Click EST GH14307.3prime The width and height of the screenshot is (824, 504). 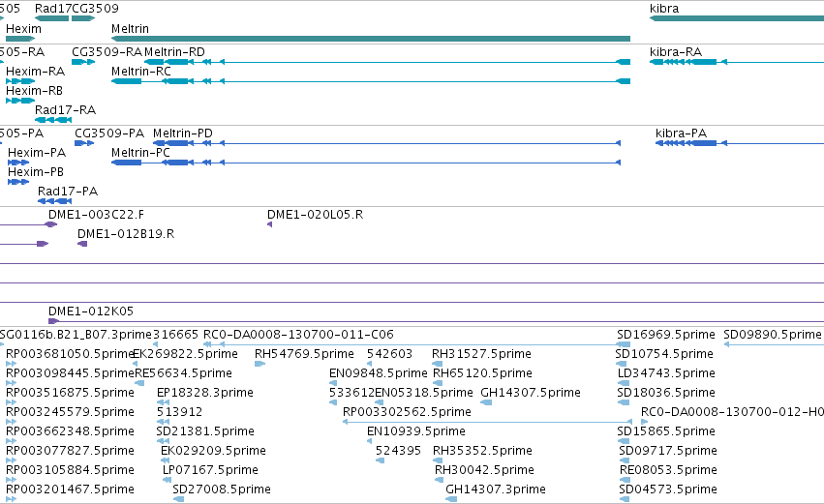coord(496,489)
